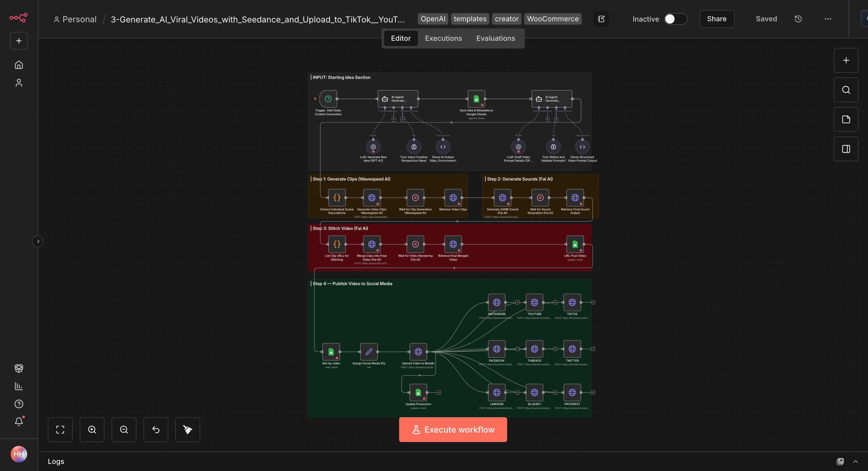868x471 pixels.
Task: Add a sticky note to canvas
Action: click(846, 119)
